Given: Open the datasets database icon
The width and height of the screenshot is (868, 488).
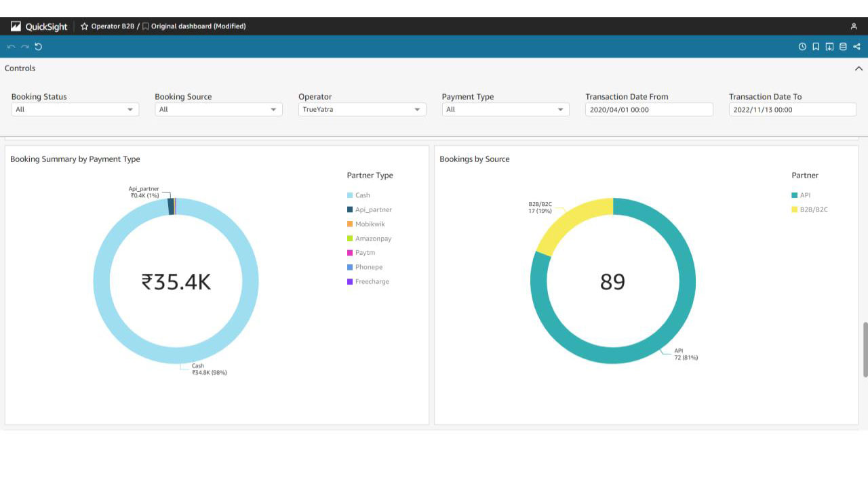Looking at the screenshot, I should [843, 47].
